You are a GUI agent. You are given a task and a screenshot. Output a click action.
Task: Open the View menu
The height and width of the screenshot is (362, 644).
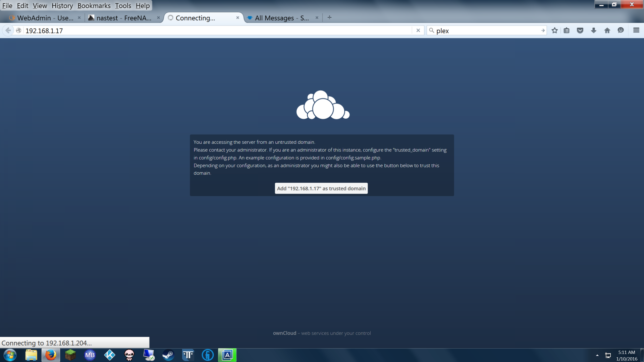40,6
